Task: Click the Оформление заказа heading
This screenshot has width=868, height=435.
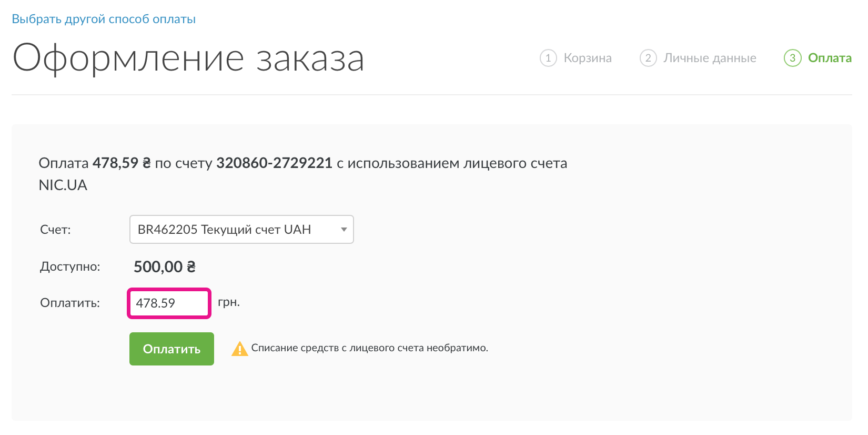Action: coord(188,58)
